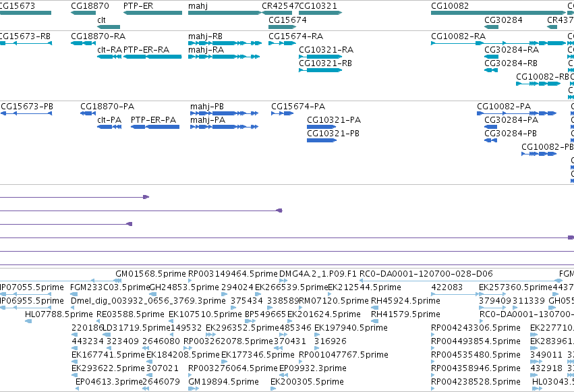Select the RM07120.5prime label
Viewport: 574px width, 392px height.
(x=334, y=301)
